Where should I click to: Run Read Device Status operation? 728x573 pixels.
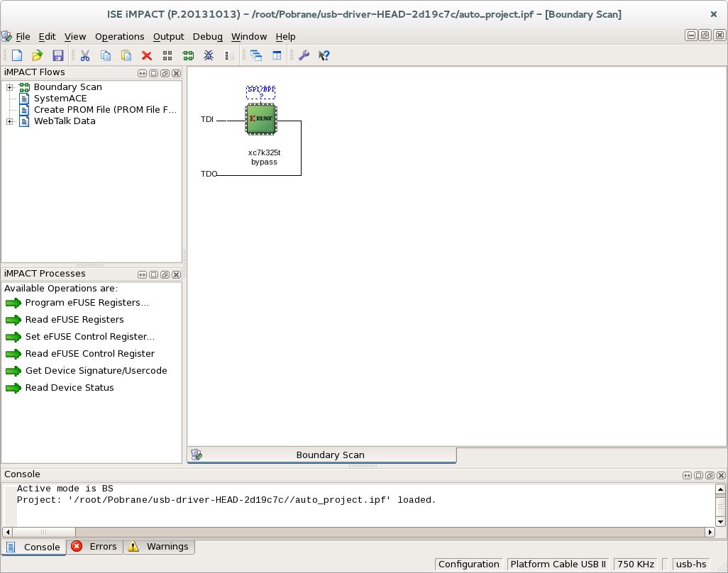tap(69, 388)
